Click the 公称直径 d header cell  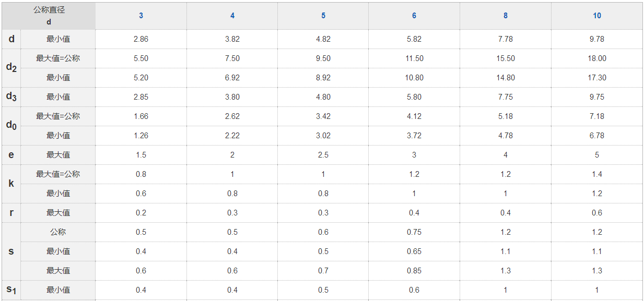coord(49,16)
